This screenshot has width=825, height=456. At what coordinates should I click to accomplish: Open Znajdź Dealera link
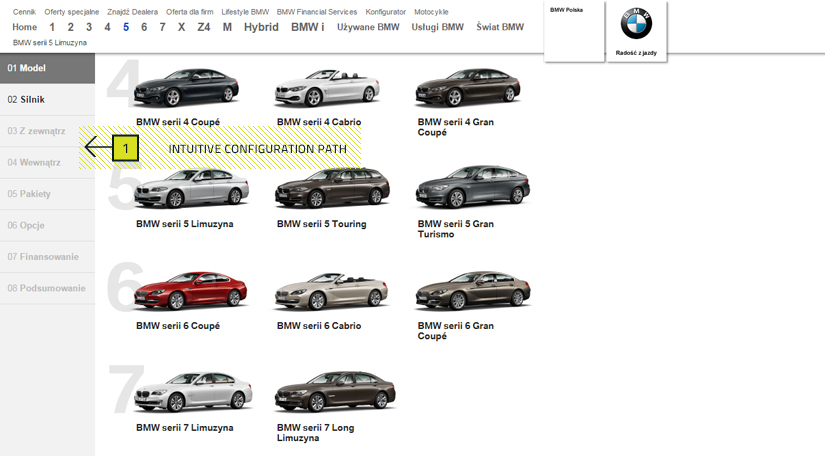click(133, 12)
